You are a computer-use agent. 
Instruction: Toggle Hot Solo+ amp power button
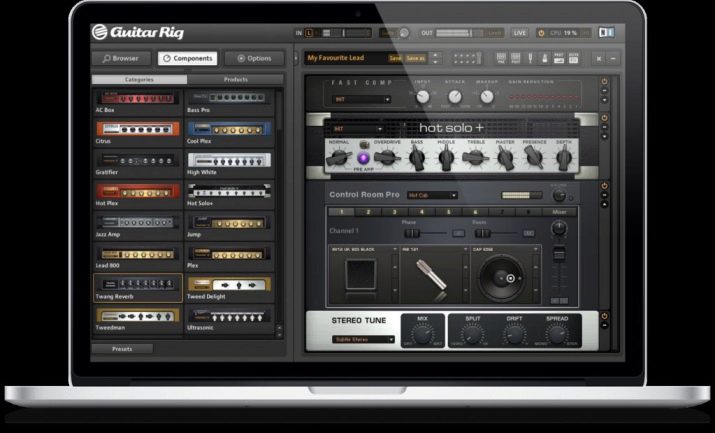(605, 118)
